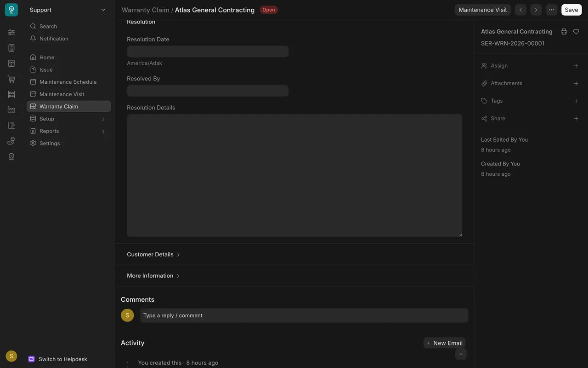Open the award ribbon icon workspace

pos(11,156)
